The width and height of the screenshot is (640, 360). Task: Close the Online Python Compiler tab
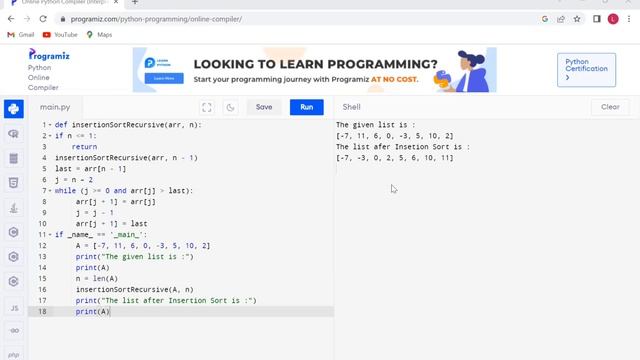pos(116,2)
